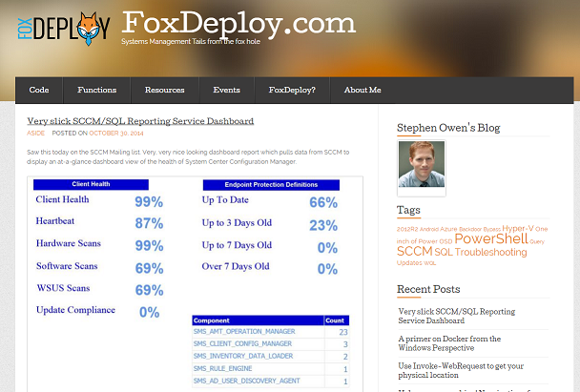The image size is (580, 392).
Task: Click the SMS_AMT_OPERATION_MANAGER row
Action: 271,332
